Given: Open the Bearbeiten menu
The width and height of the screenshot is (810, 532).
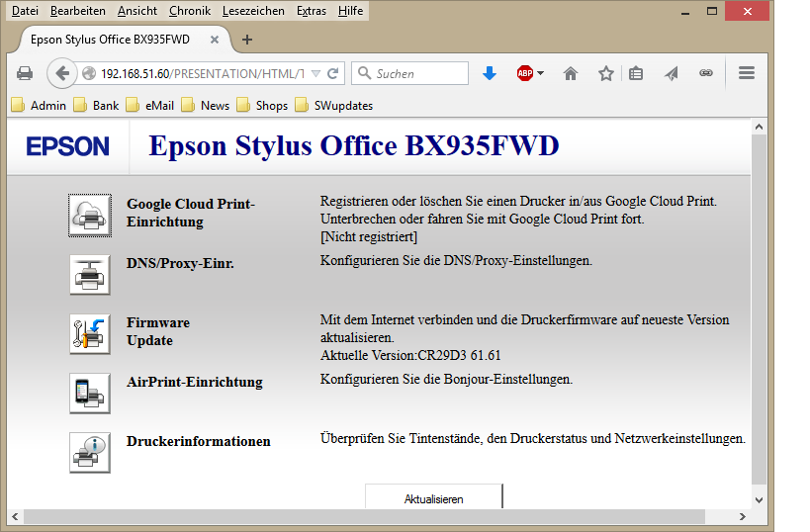Looking at the screenshot, I should pyautogui.click(x=78, y=11).
